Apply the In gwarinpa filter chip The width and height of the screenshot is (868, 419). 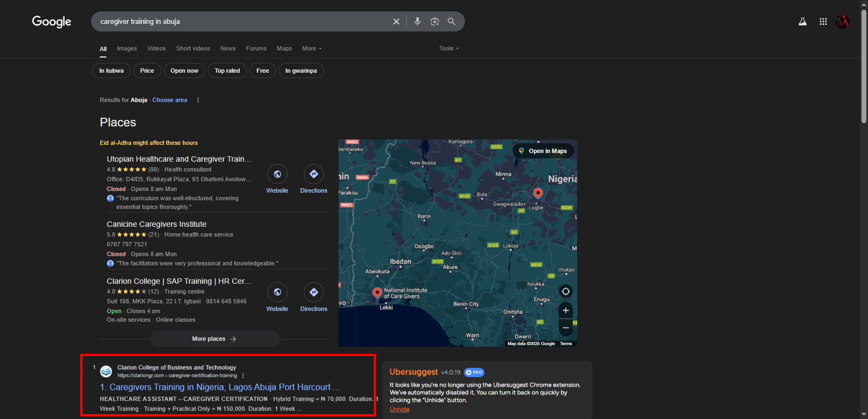tap(301, 71)
